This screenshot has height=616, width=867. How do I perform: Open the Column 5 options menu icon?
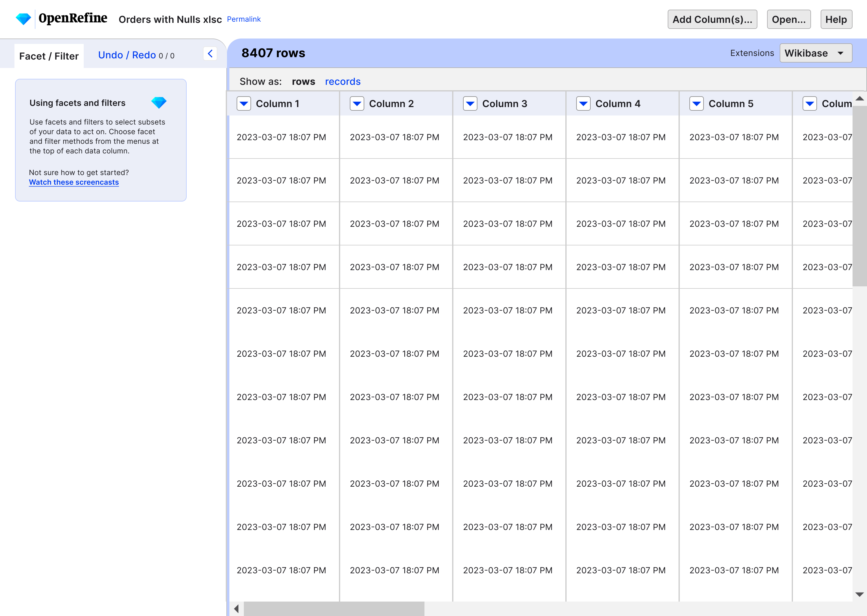pos(696,103)
